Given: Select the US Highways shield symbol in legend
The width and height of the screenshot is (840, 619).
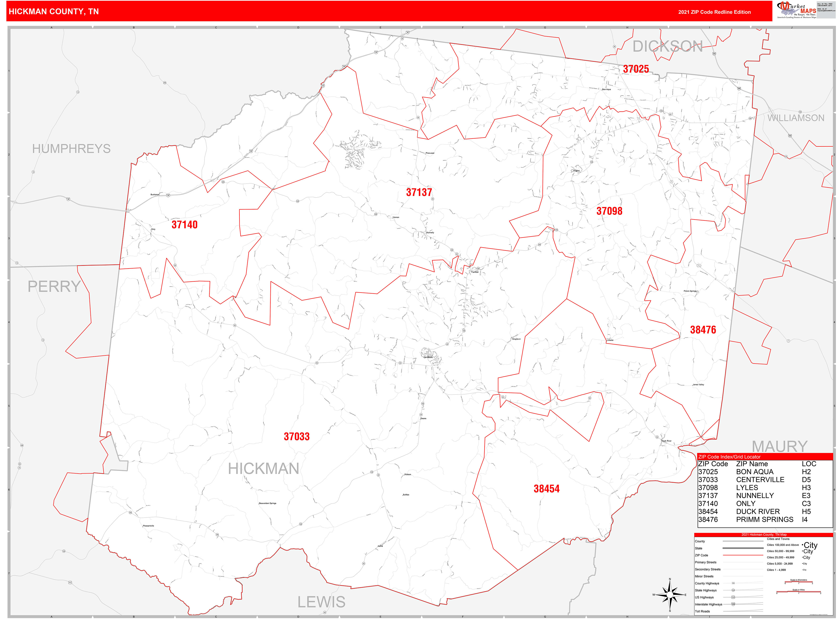Looking at the screenshot, I should point(733,597).
